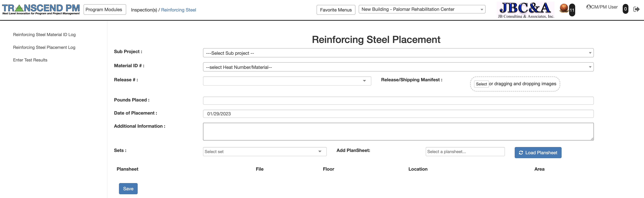
Task: Open Favorite Menus
Action: [x=336, y=10]
